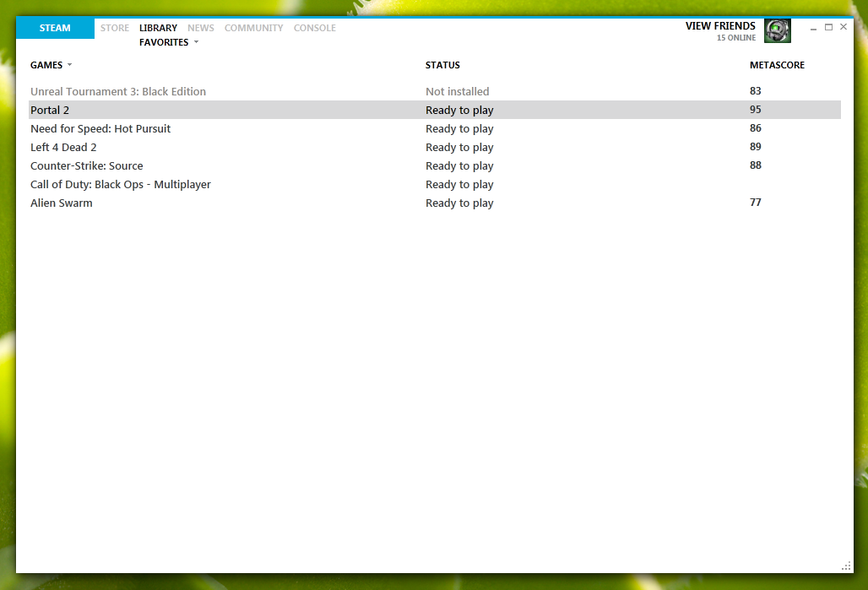Sort by the STATUS column header
868x590 pixels.
click(442, 65)
